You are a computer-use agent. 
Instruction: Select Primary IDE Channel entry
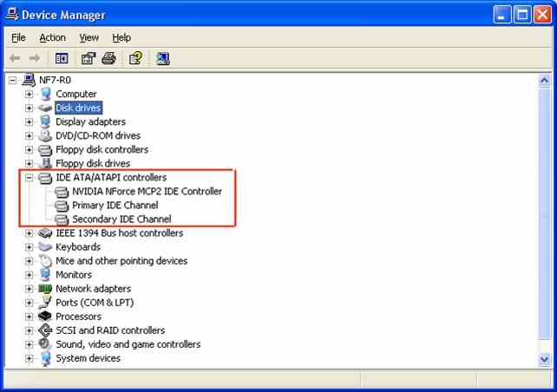click(115, 206)
